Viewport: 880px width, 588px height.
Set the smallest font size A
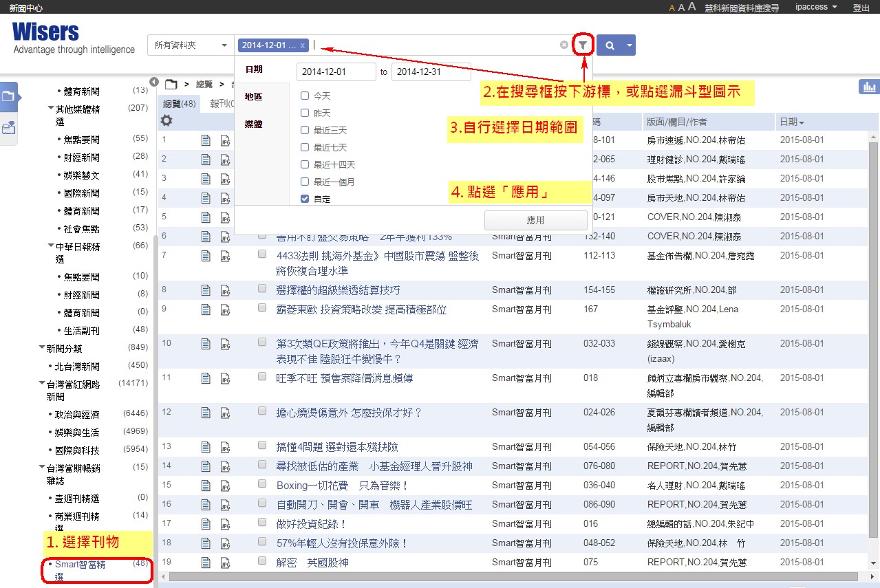pyautogui.click(x=672, y=8)
